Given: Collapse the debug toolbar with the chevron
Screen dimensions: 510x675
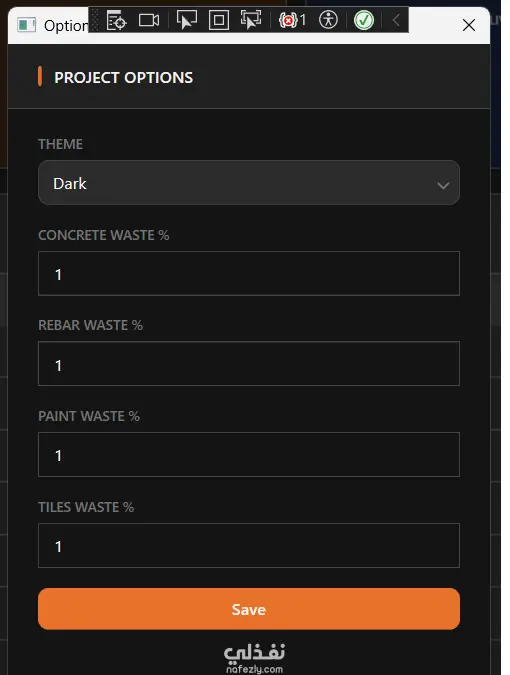Looking at the screenshot, I should point(396,20).
